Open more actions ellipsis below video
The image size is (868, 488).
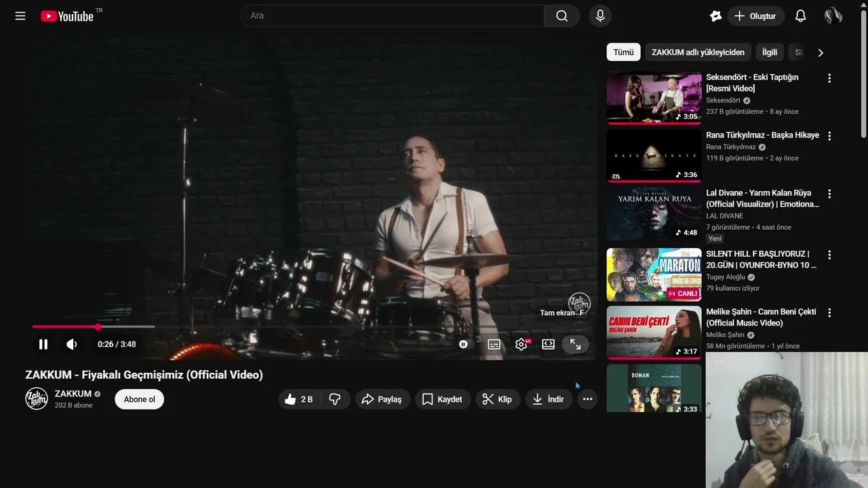[587, 399]
